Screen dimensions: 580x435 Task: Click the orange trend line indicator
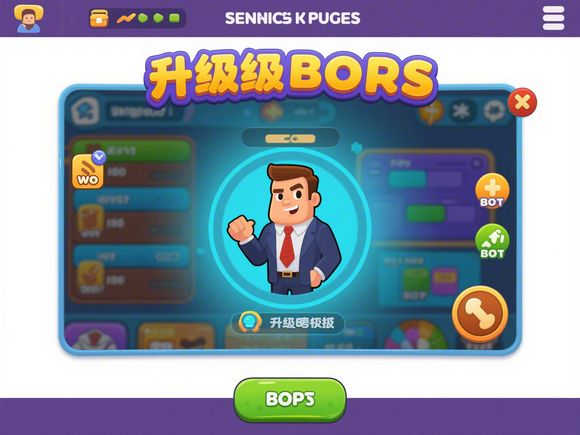click(x=126, y=18)
